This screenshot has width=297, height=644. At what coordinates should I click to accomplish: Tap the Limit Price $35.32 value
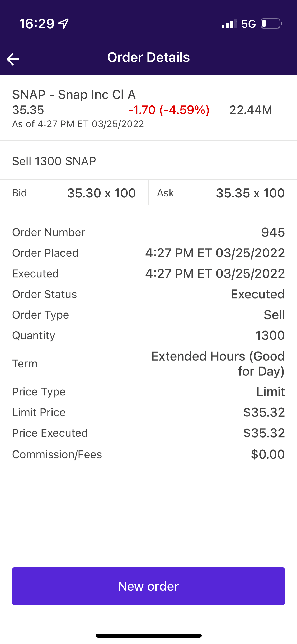264,412
